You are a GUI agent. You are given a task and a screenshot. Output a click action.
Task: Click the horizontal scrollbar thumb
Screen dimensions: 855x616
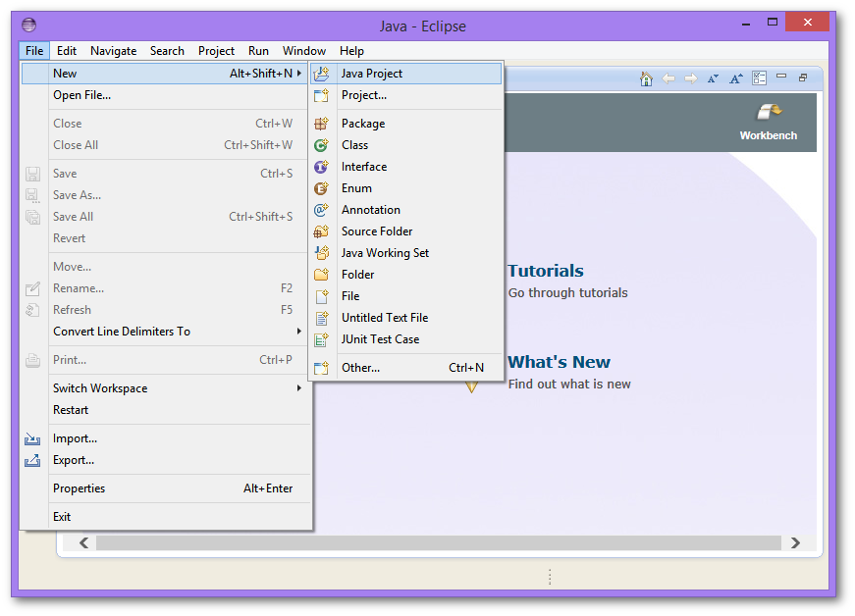(439, 543)
